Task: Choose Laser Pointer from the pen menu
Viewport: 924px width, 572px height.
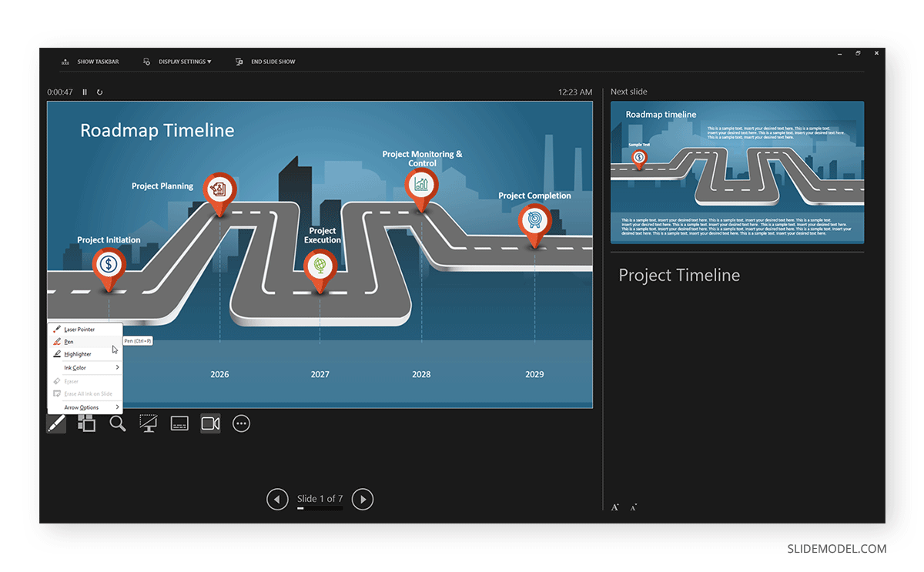Action: coord(79,329)
